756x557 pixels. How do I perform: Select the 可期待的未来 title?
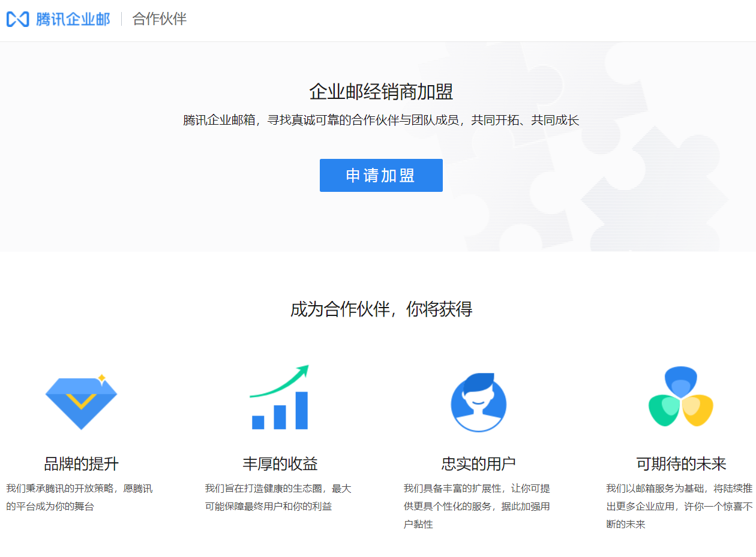681,463
